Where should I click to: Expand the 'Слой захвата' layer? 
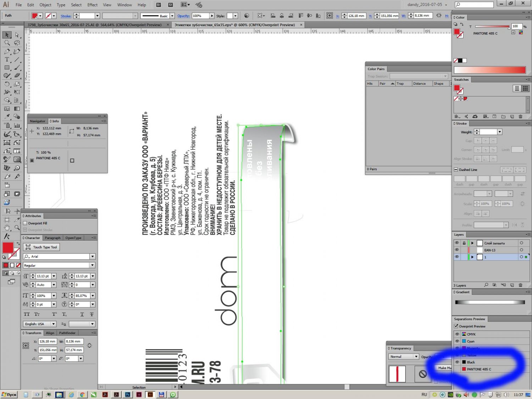[472, 243]
